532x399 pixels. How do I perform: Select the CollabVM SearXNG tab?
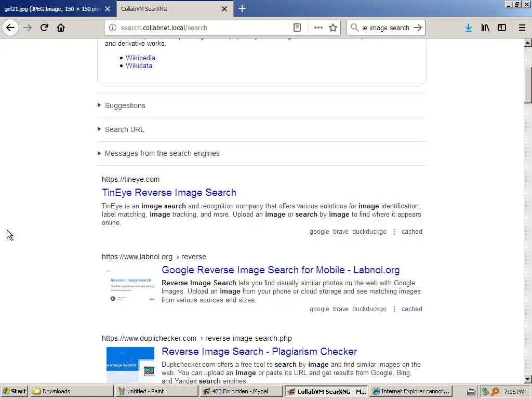coord(170,9)
